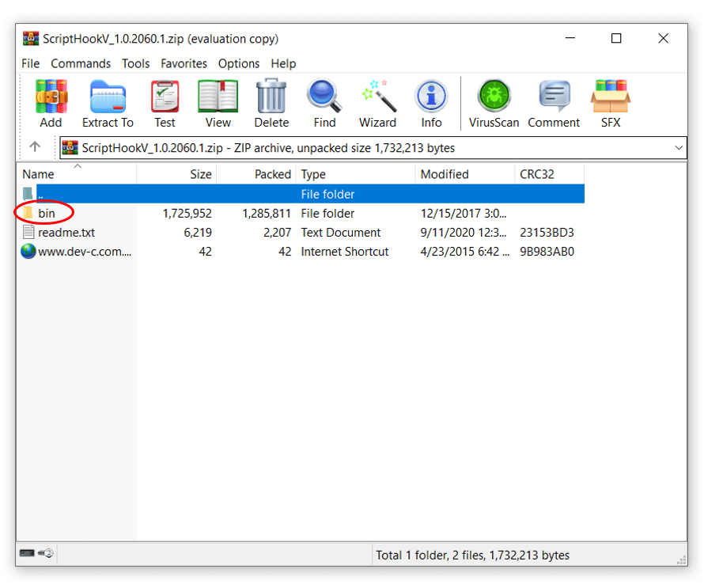Select the bin folder
Screen dimensions: 704x588
point(46,214)
